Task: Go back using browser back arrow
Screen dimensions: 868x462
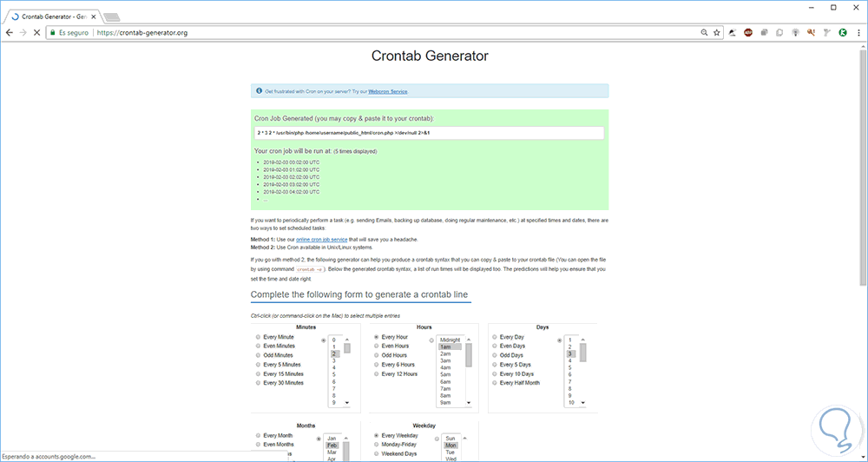Action: 9,33
